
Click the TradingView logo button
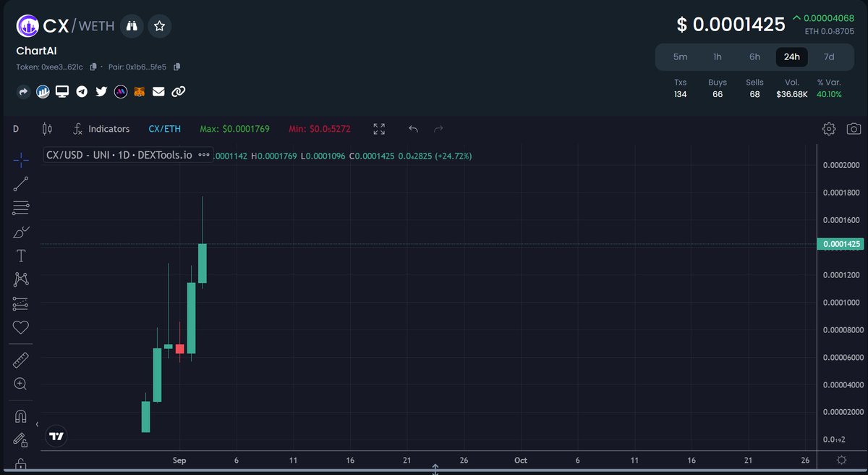pos(56,436)
